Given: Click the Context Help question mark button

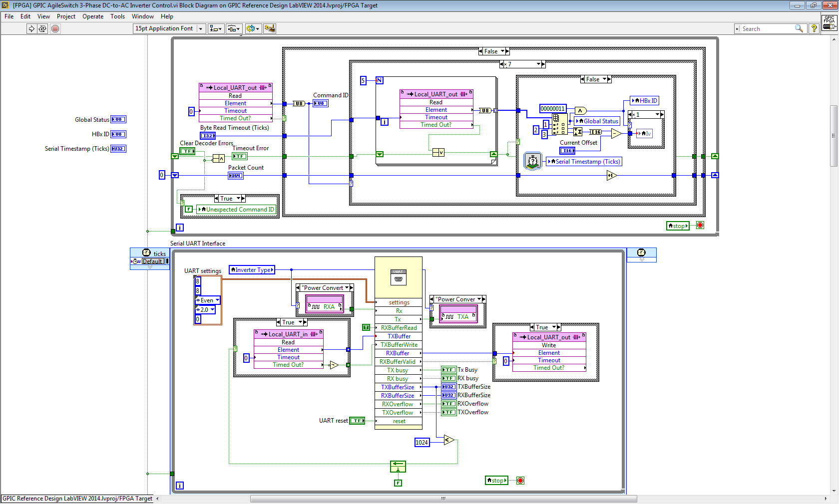Looking at the screenshot, I should (814, 28).
